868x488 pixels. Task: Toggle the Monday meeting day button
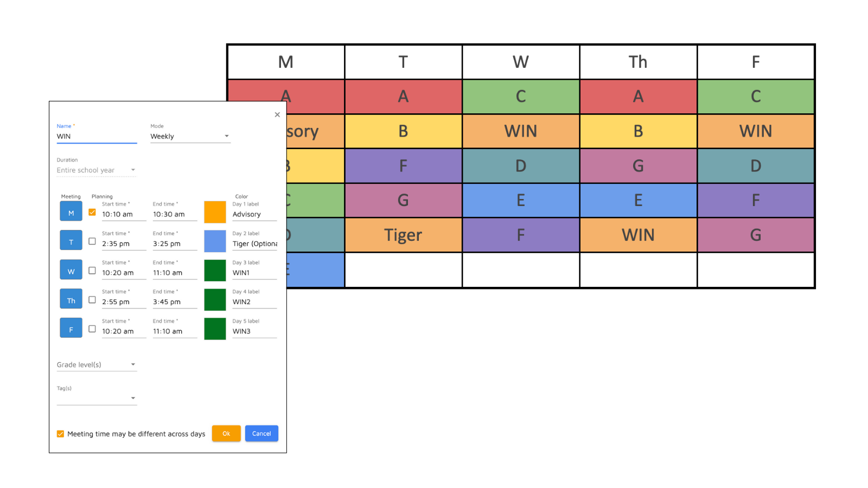click(71, 211)
